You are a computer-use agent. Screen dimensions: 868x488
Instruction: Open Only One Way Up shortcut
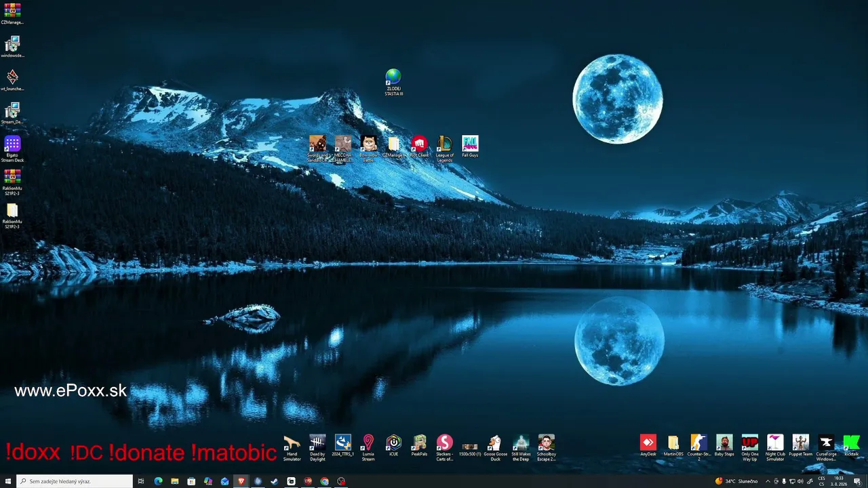750,447
